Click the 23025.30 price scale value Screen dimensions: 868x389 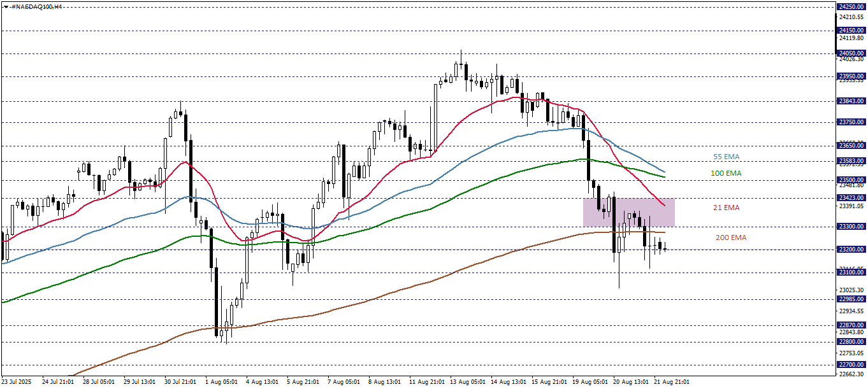(852, 290)
